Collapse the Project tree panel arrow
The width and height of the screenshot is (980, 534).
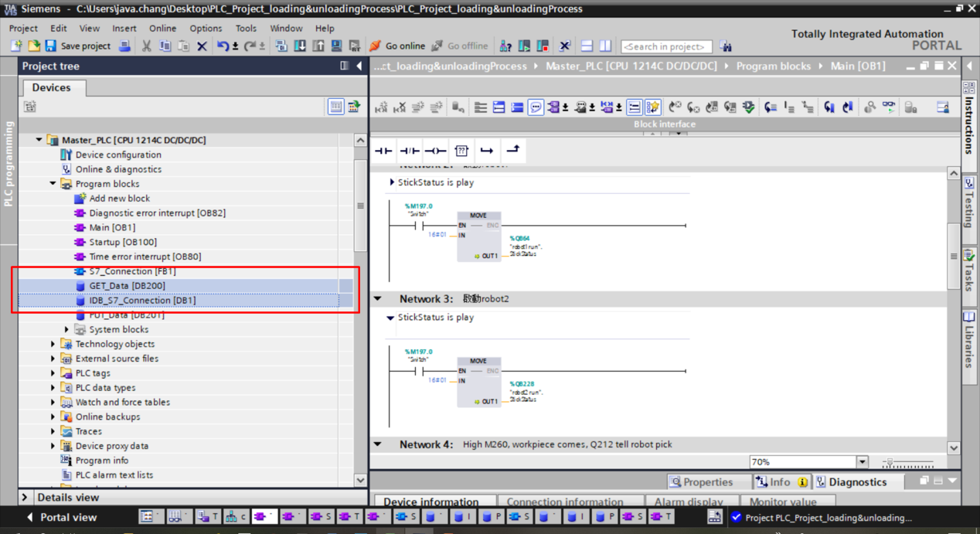[359, 66]
